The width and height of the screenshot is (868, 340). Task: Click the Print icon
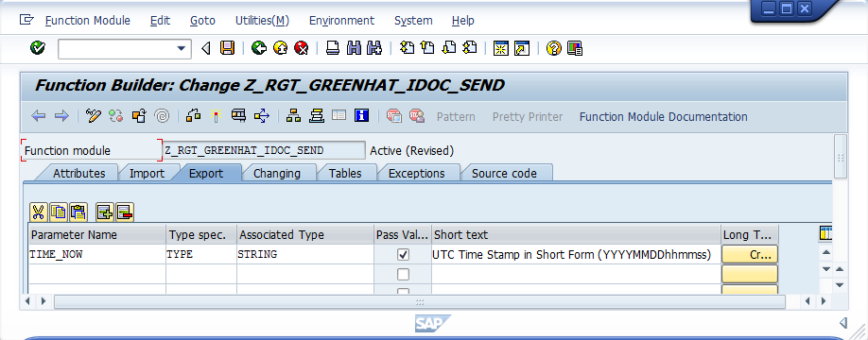pos(333,48)
